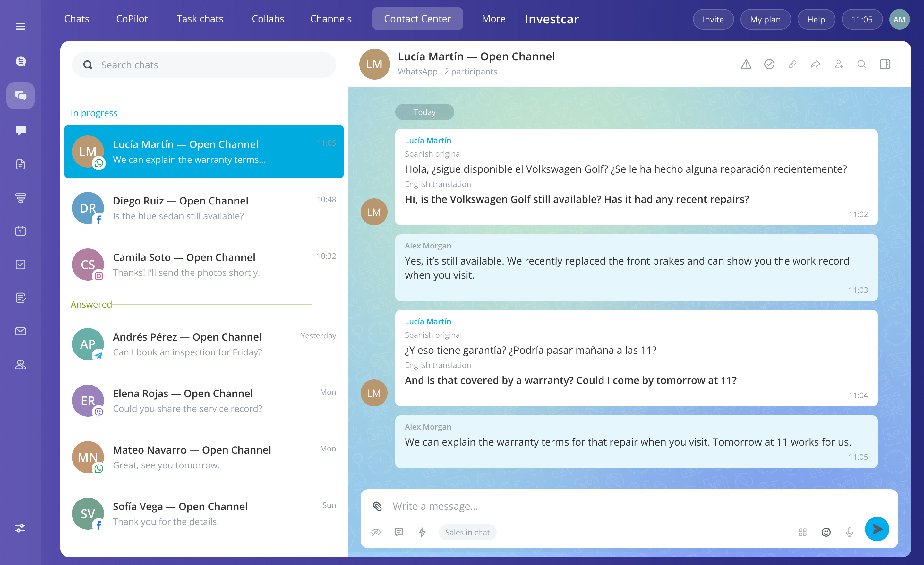924x565 pixels.
Task: Click the paperclip attachment icon
Action: coord(377,506)
